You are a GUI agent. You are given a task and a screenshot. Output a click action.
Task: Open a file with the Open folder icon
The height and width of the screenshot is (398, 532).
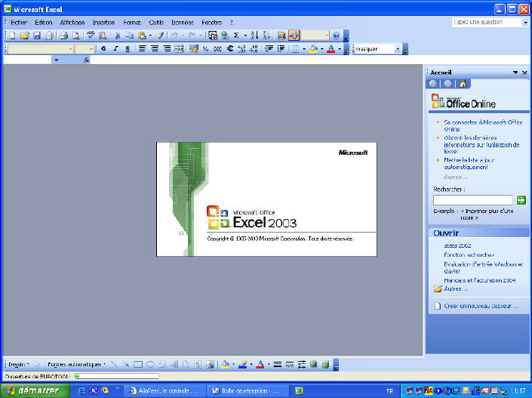24,35
